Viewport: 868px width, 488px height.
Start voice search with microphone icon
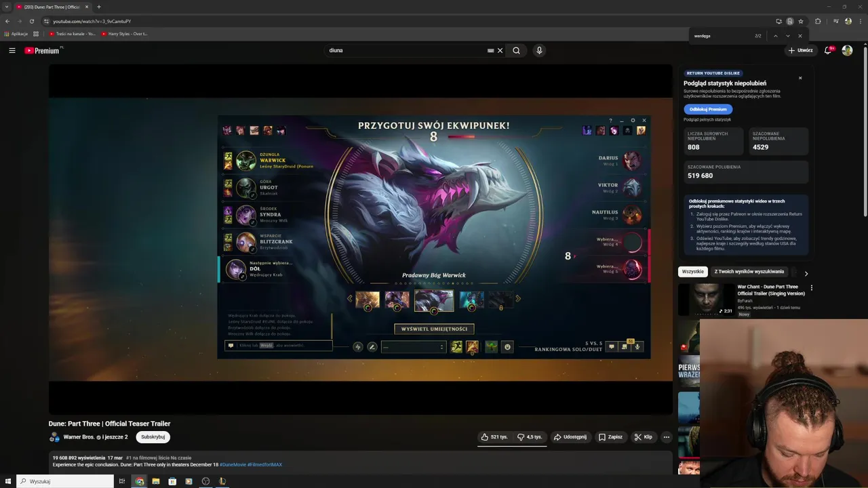tap(539, 50)
